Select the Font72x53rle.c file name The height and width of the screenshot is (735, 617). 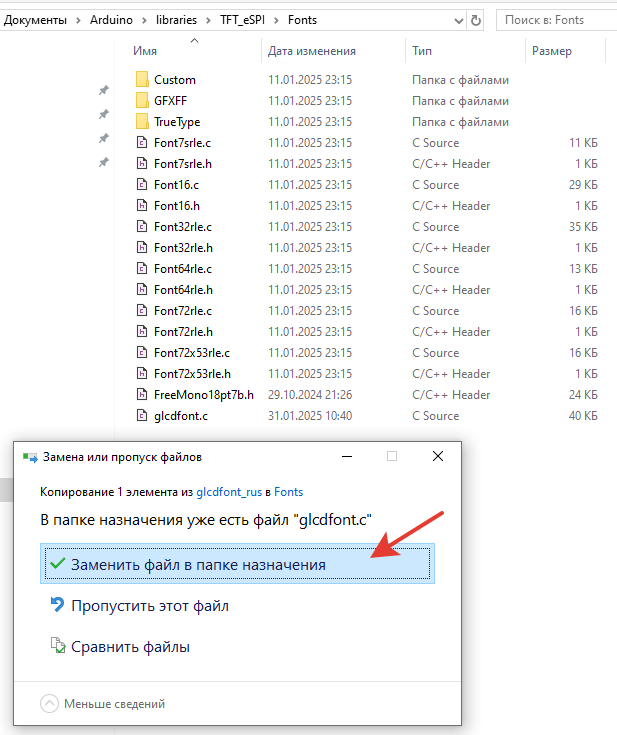pos(192,352)
